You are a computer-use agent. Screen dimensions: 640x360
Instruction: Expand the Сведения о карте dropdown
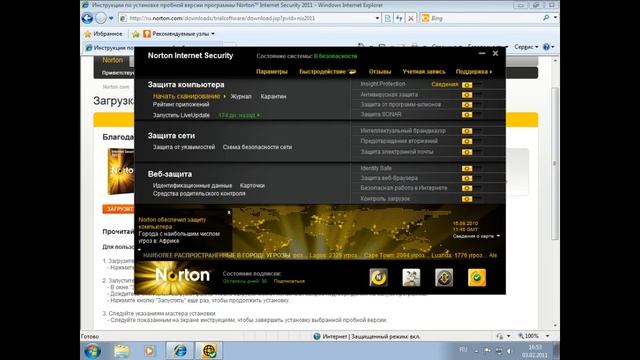click(x=498, y=236)
